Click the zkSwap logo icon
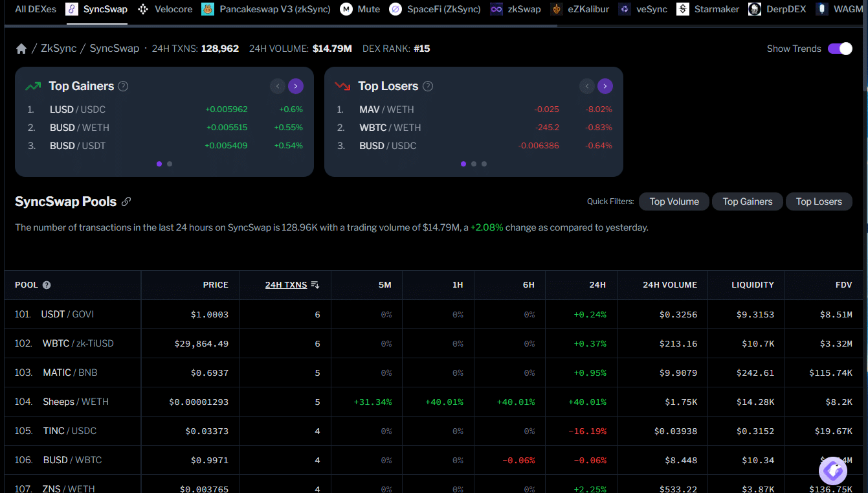Viewport: 868px width, 493px height. pyautogui.click(x=496, y=9)
